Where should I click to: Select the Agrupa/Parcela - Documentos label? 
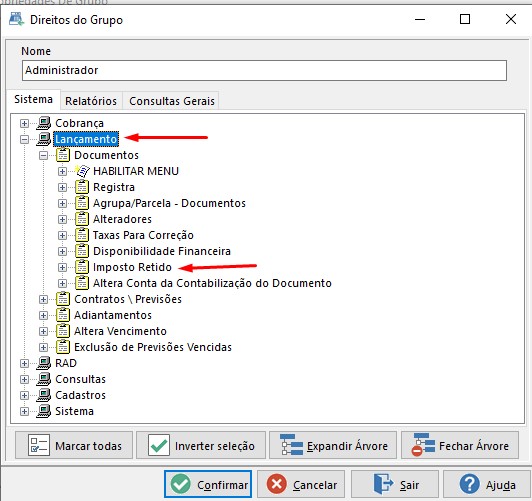[169, 203]
